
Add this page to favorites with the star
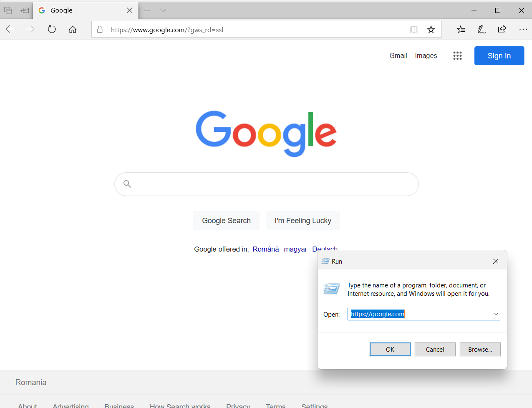click(431, 29)
